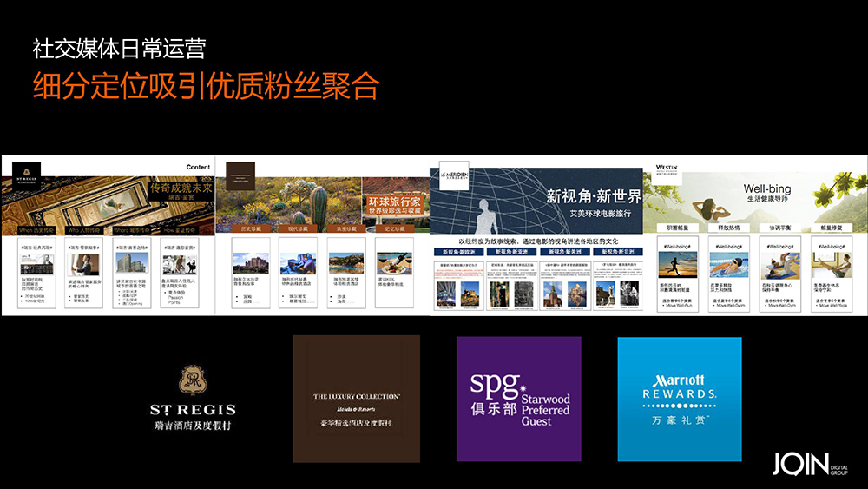The image size is (868, 489).
Task: Open the article card under 新视角·新欧洲
Action: (x=458, y=287)
